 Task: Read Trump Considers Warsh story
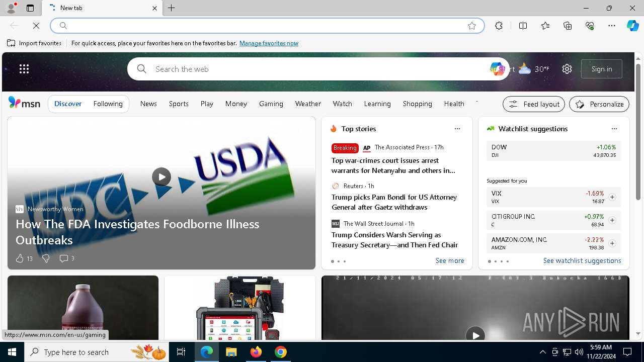point(394,240)
